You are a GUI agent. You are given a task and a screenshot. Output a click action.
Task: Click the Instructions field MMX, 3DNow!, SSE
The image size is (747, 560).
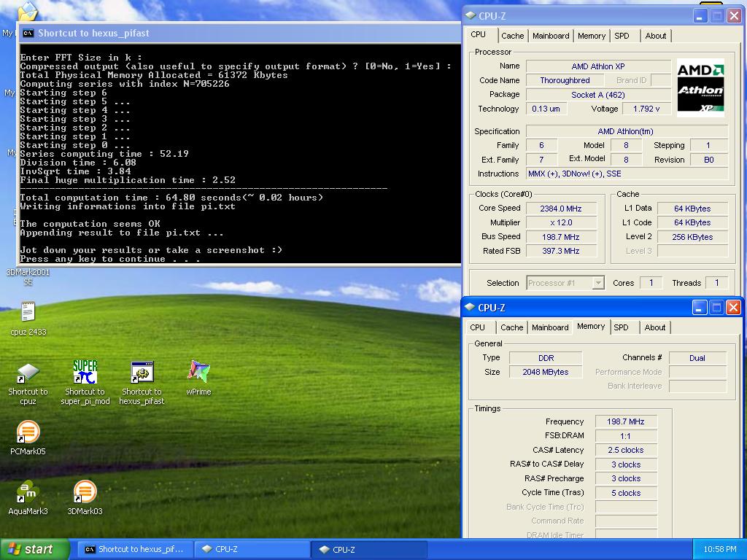[x=627, y=174]
